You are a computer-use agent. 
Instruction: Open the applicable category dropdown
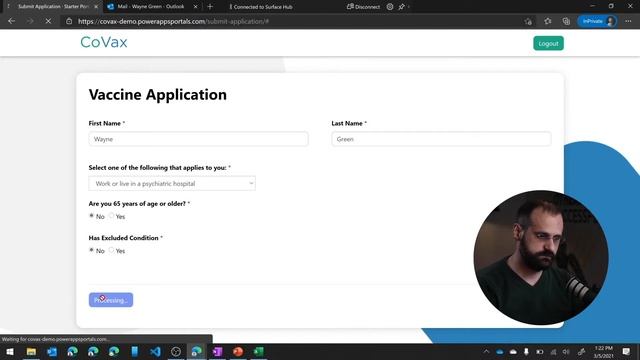click(172, 183)
